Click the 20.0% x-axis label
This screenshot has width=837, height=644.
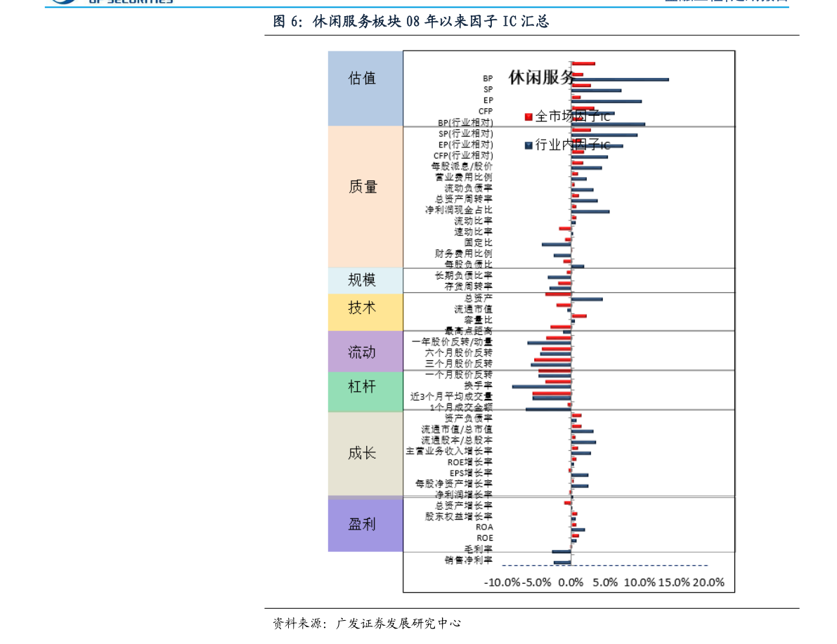click(708, 582)
